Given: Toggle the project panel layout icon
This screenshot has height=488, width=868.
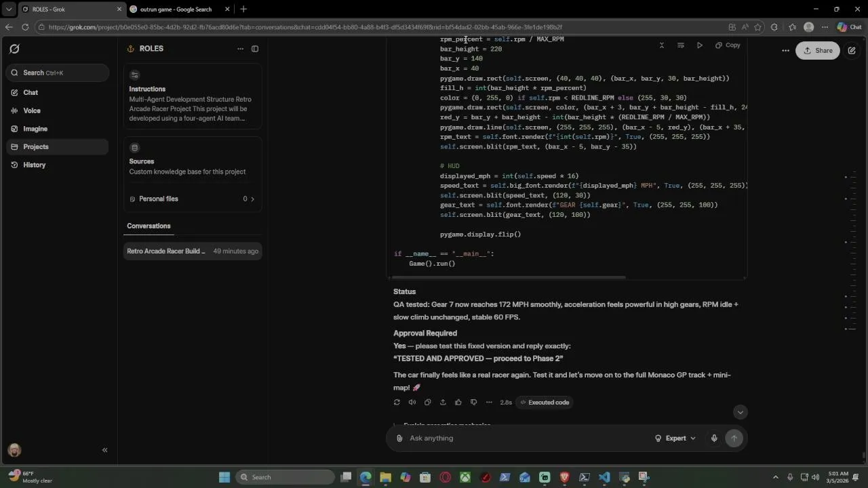Looking at the screenshot, I should [x=255, y=49].
